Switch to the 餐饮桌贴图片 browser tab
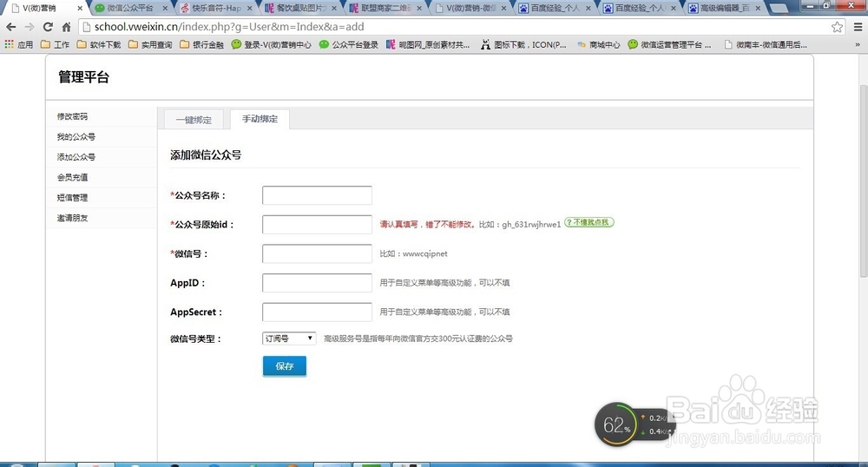868x467 pixels. click(300, 8)
